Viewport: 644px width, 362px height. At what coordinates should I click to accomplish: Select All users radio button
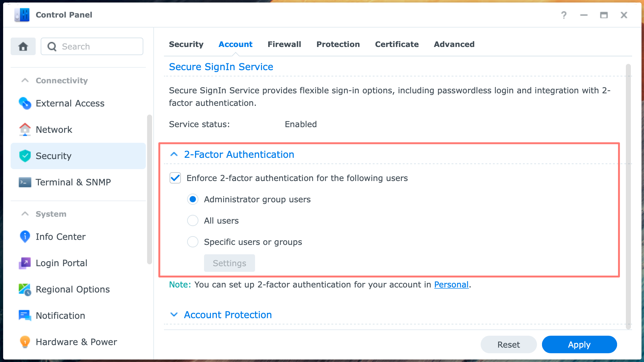pos(192,220)
